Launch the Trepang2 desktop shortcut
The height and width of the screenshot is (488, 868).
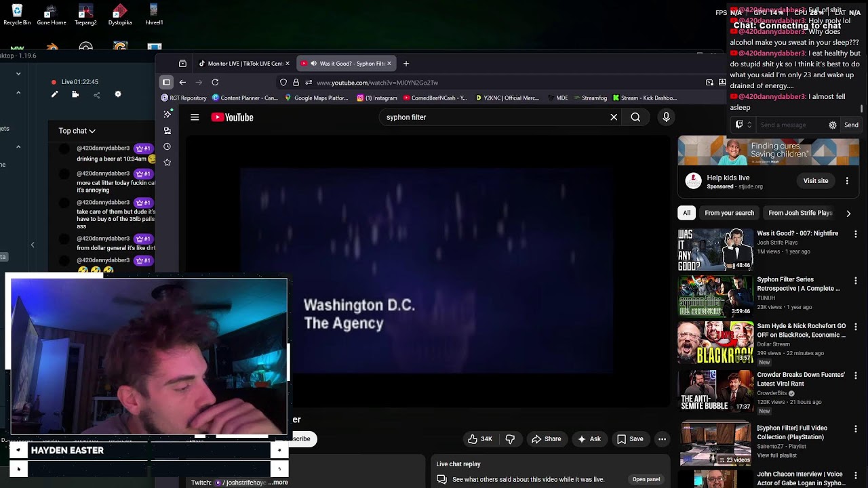coord(85,15)
